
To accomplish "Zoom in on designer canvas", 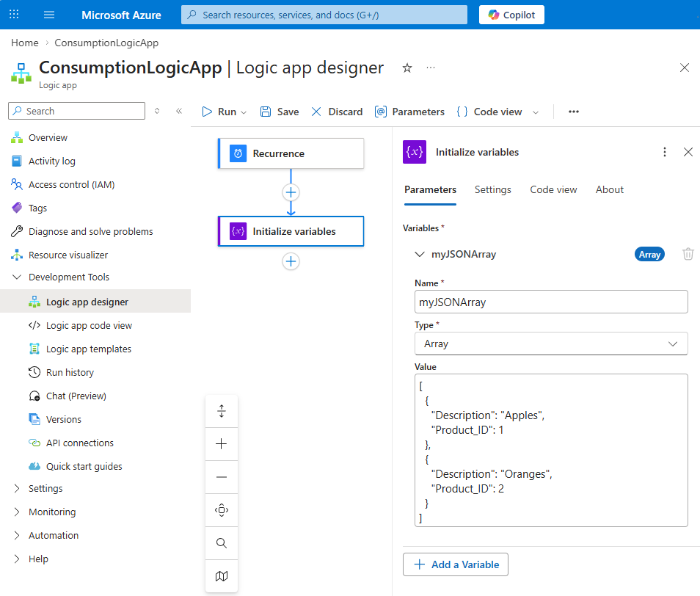I will coord(222,444).
